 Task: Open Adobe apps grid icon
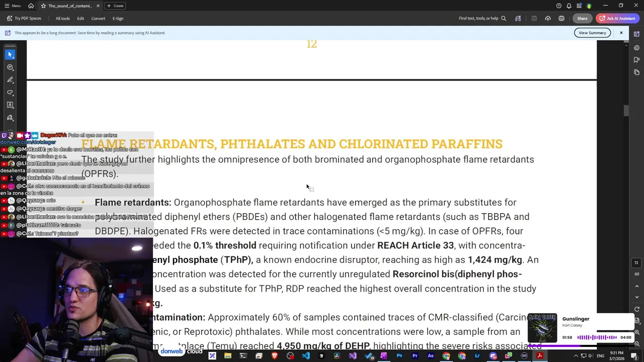579,6
